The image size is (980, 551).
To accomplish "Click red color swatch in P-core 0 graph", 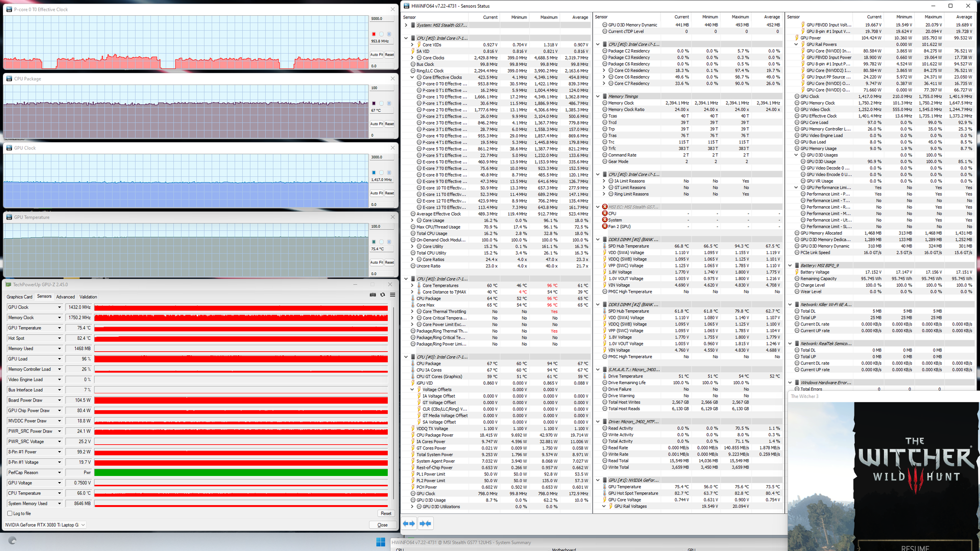I will [x=374, y=34].
